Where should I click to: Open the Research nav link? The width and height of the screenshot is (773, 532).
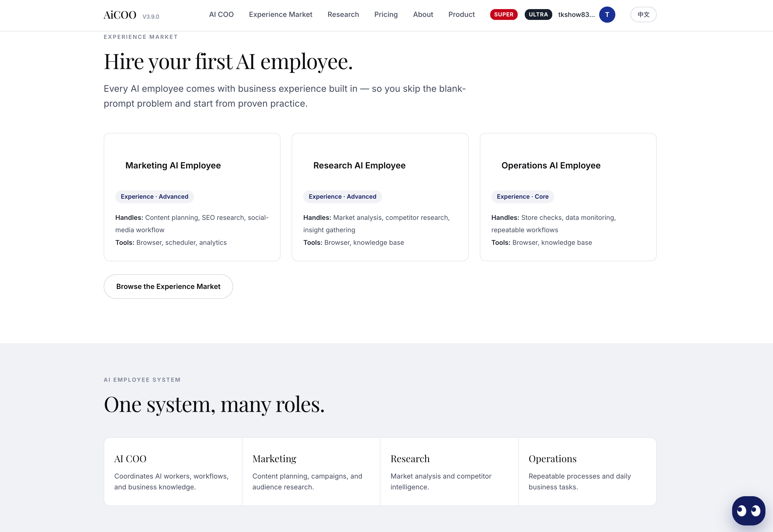[x=343, y=15]
